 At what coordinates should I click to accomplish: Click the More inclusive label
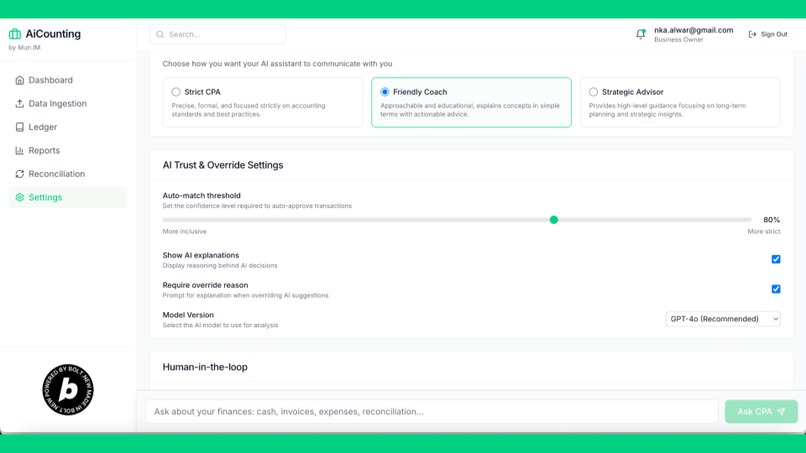[x=185, y=231]
